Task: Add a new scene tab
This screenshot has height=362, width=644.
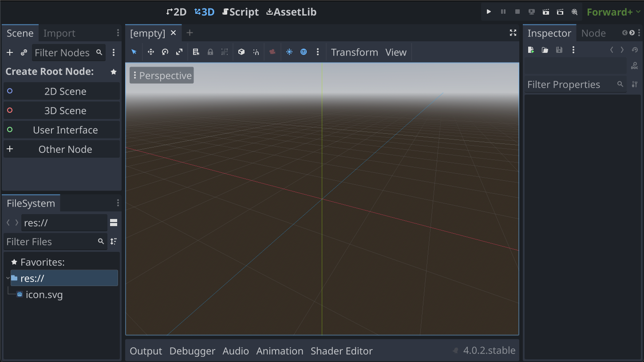Action: click(190, 33)
